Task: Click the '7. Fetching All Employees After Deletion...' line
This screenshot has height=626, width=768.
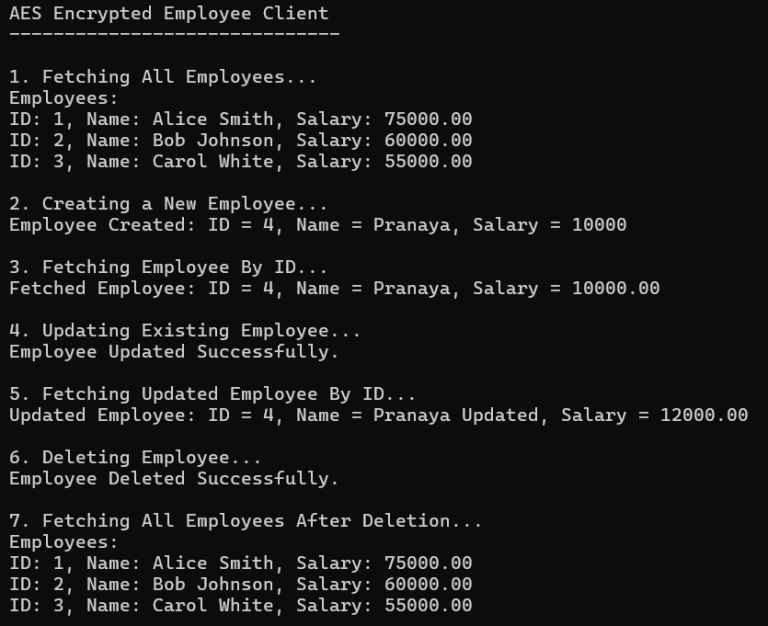Action: (x=246, y=521)
